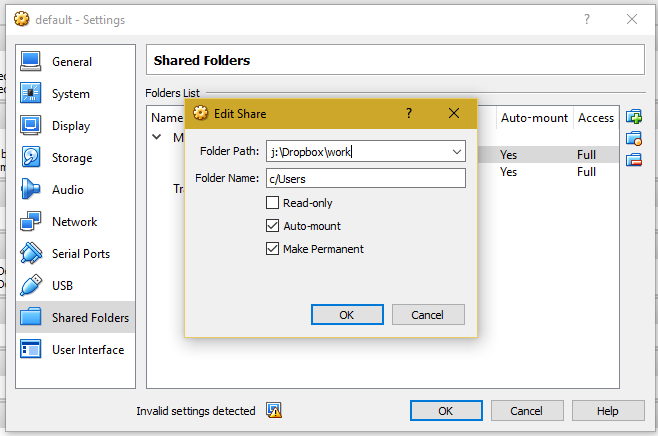The image size is (658, 436).
Task: Click the remove shared folder icon
Action: pyautogui.click(x=633, y=160)
